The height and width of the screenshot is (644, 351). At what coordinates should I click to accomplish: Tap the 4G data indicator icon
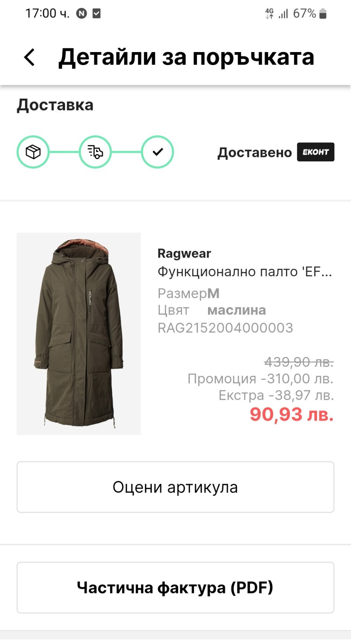coord(269,14)
